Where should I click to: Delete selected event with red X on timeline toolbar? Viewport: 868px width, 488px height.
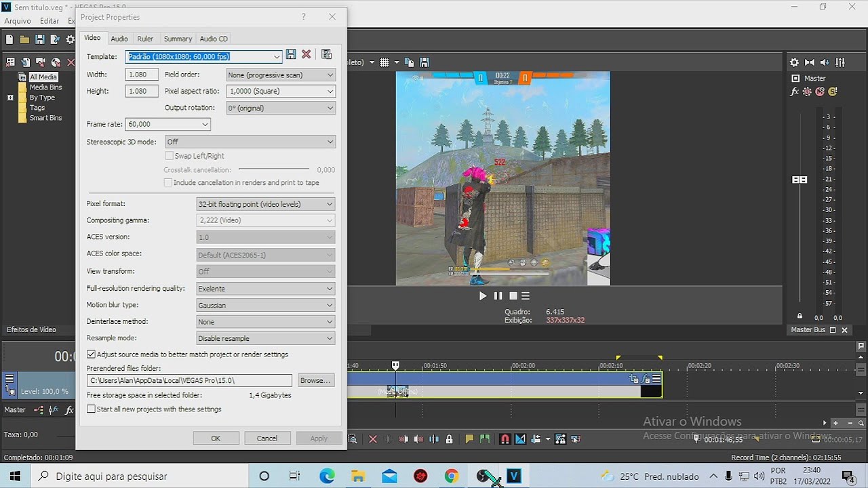pyautogui.click(x=373, y=439)
